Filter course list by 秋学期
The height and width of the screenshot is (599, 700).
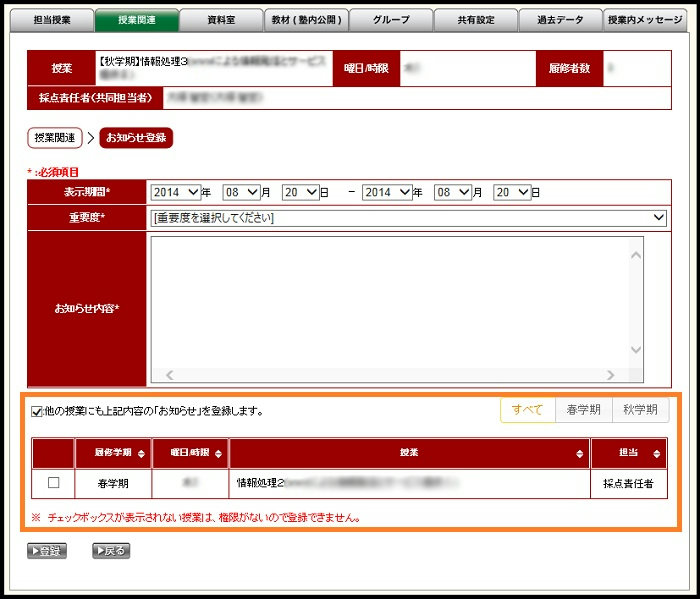click(640, 410)
